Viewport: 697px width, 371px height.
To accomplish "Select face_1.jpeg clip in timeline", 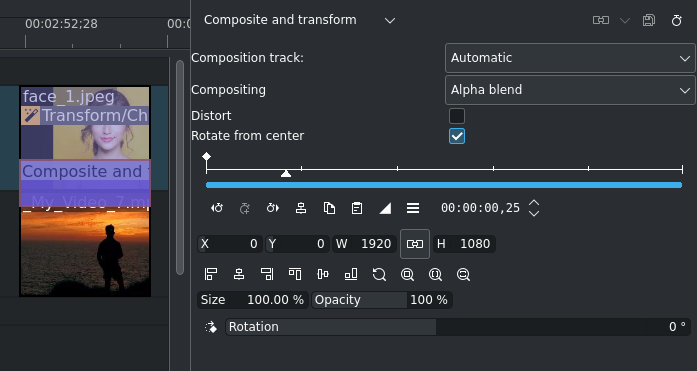I will click(84, 123).
